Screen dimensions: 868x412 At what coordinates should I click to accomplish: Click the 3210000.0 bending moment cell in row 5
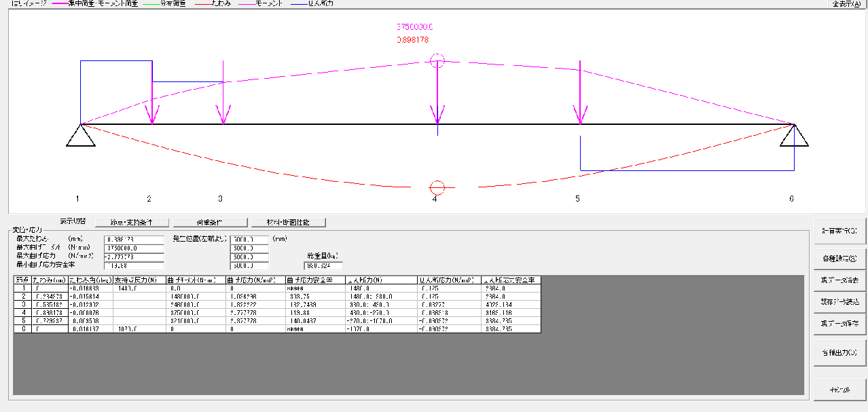pos(197,320)
